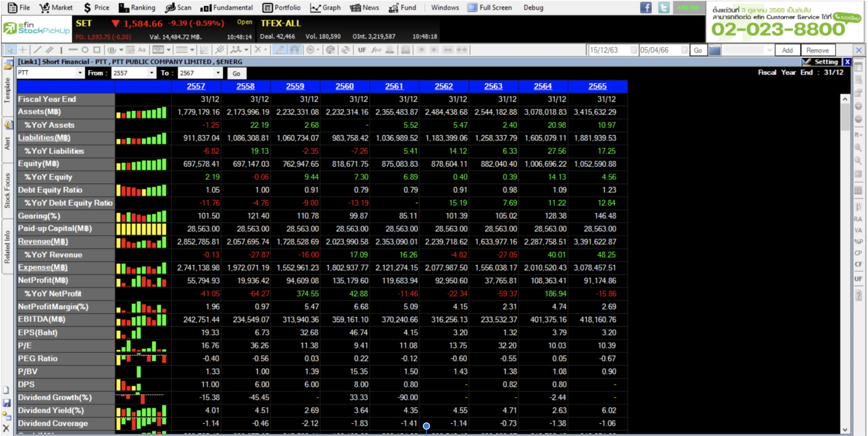Select the crosshair cursor tool
The height and width of the screenshot is (436, 868).
pyautogui.click(x=22, y=50)
